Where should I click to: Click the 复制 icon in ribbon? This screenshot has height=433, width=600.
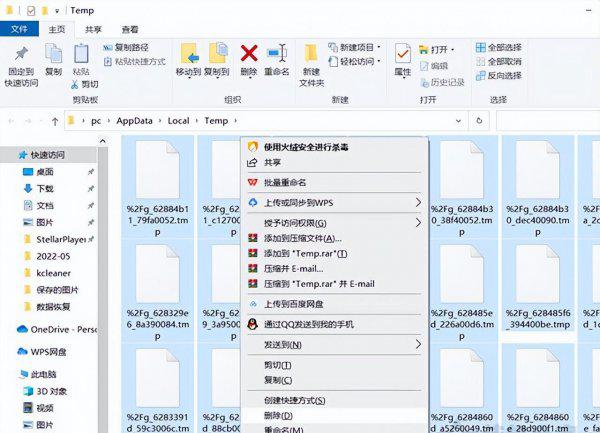pos(54,53)
